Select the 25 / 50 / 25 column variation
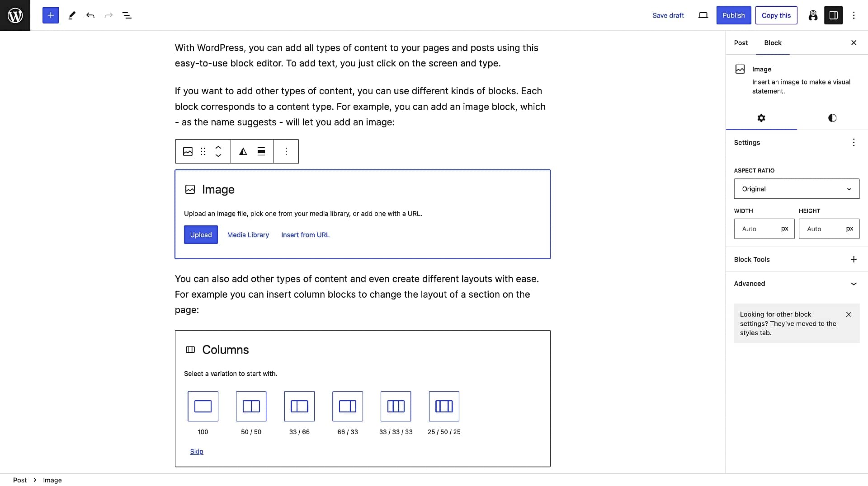 coord(444,407)
